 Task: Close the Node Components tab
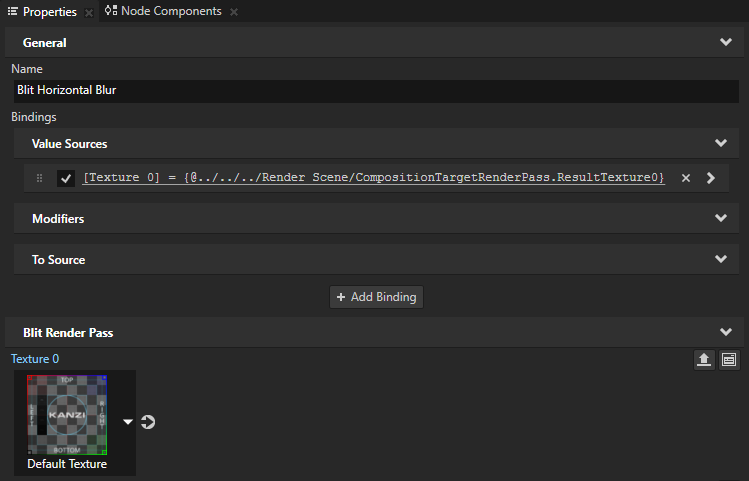pos(234,12)
